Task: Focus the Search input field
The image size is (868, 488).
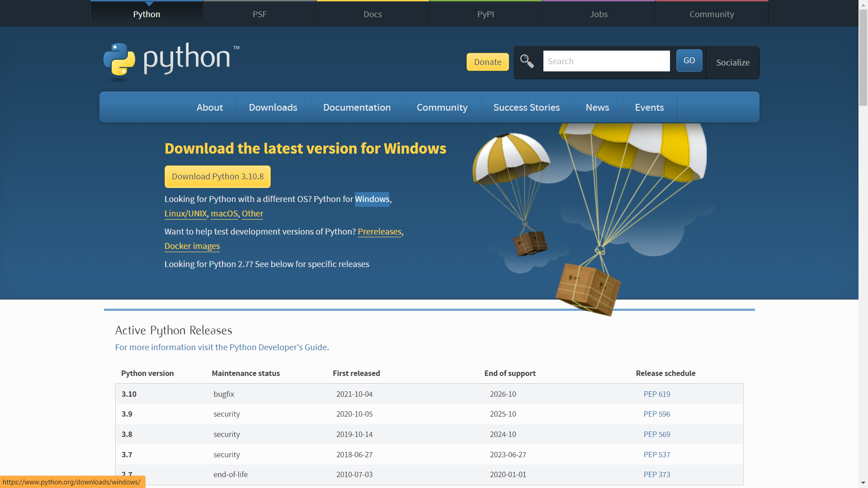Action: point(606,61)
